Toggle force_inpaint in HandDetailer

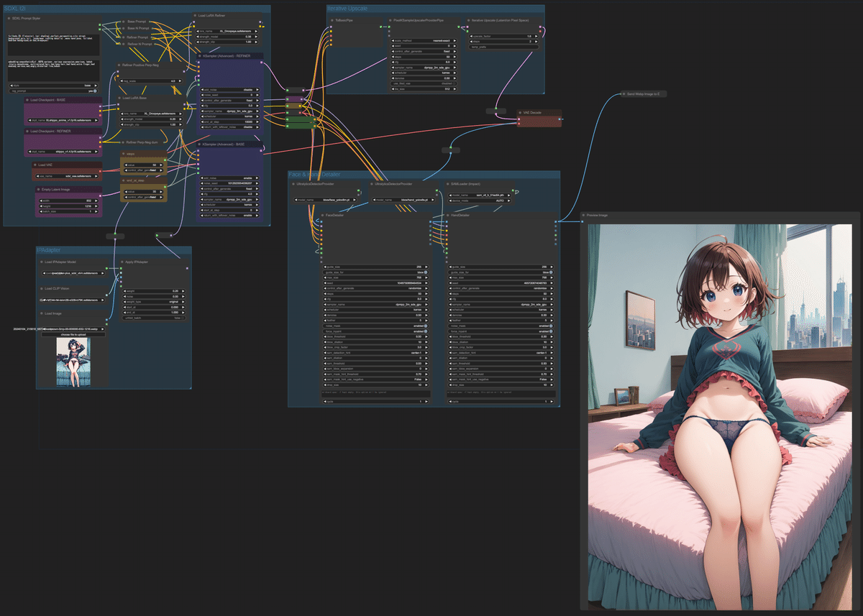tap(501, 331)
